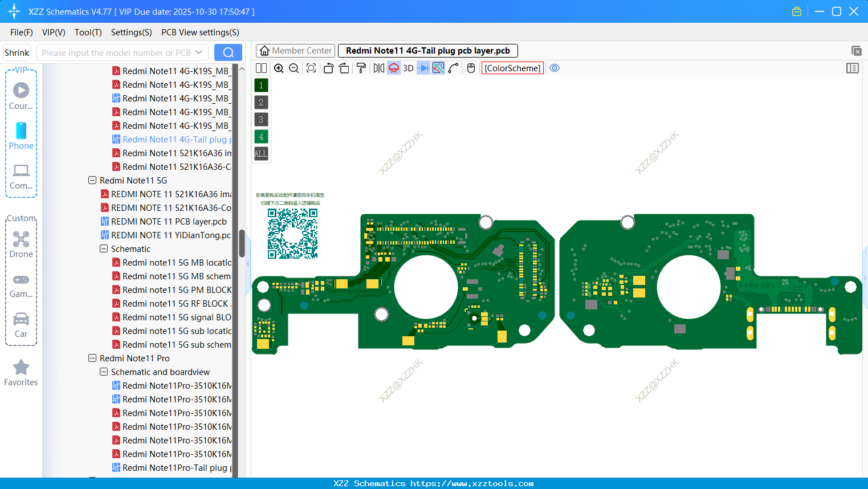868x489 pixels.
Task: Open the Tool(T) menu
Action: point(88,32)
